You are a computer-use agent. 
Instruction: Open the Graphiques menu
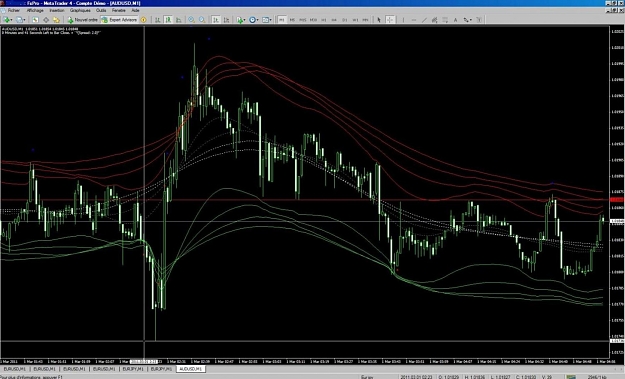80,10
